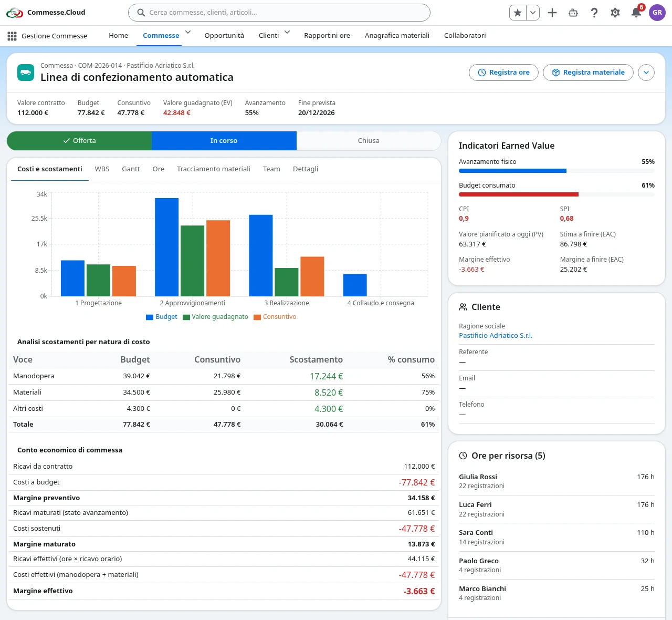Switch to the Dettagli tab
The height and width of the screenshot is (620, 672).
(x=306, y=169)
